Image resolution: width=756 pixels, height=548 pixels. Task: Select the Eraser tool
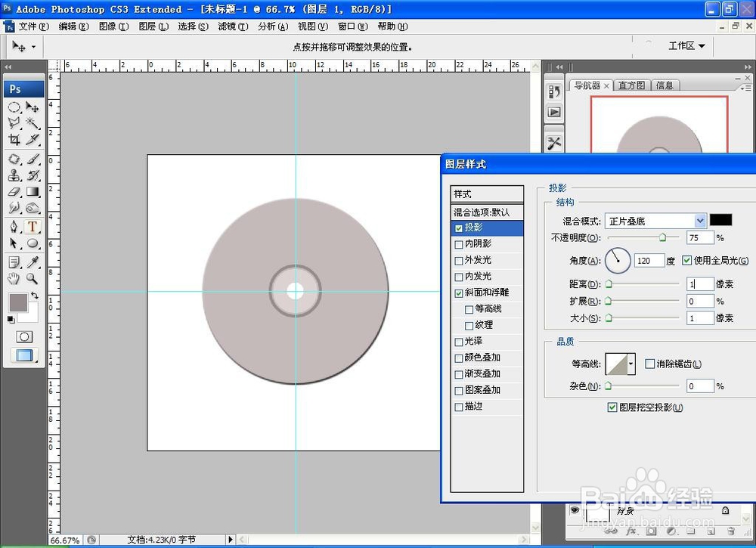(x=14, y=192)
